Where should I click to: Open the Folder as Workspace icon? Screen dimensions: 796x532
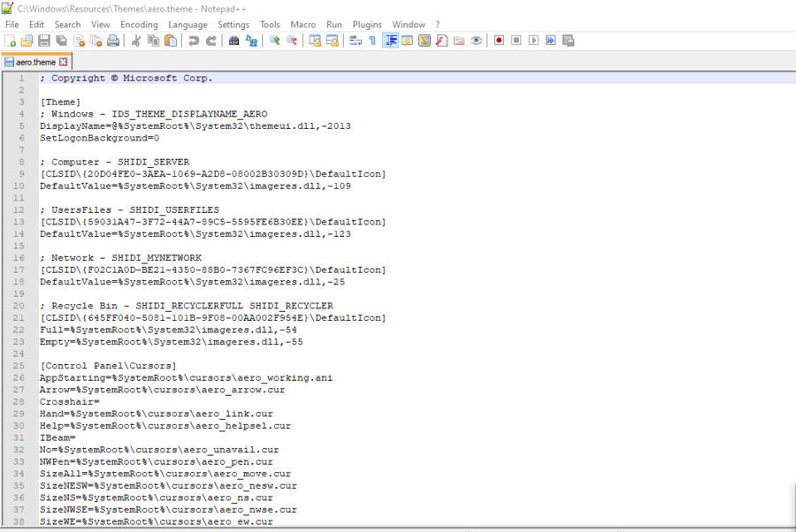click(x=459, y=41)
